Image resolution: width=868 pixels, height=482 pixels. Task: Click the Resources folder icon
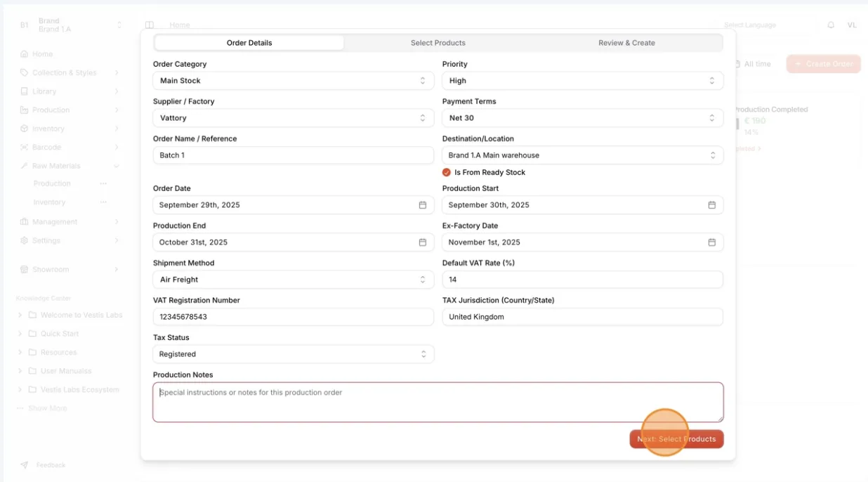[x=32, y=352]
